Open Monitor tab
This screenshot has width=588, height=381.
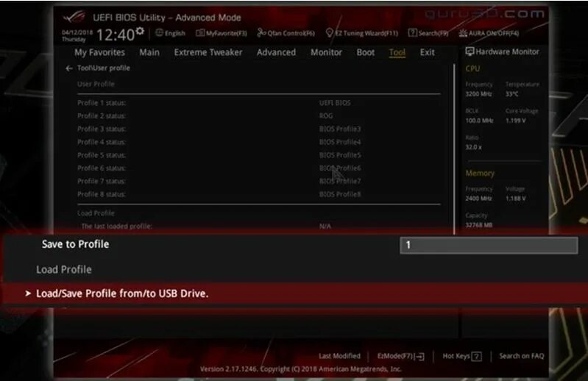(x=326, y=52)
